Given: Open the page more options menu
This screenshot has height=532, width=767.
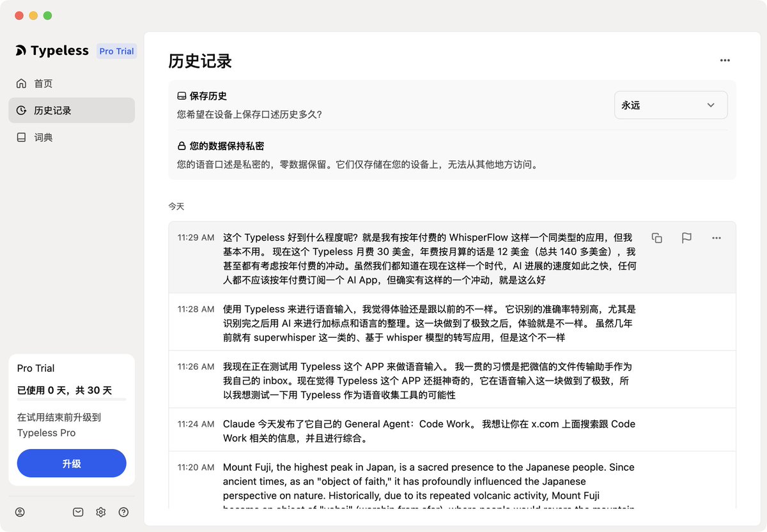Looking at the screenshot, I should pyautogui.click(x=725, y=61).
